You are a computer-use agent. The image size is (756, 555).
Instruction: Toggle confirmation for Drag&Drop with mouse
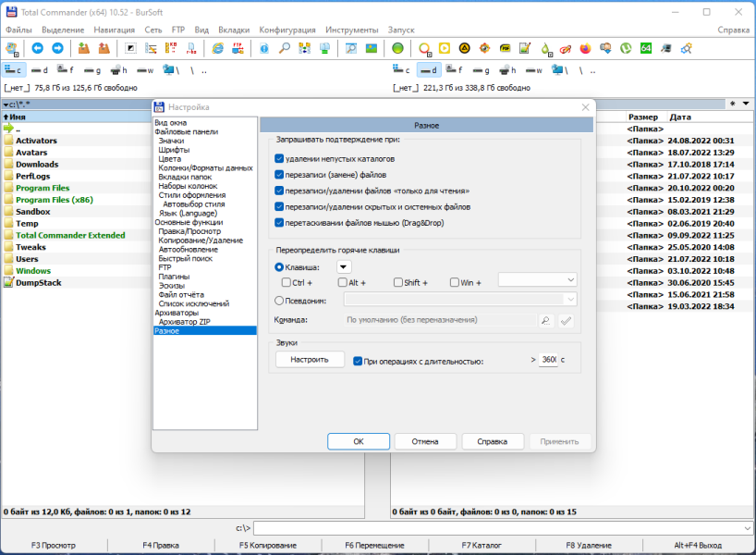click(x=279, y=223)
